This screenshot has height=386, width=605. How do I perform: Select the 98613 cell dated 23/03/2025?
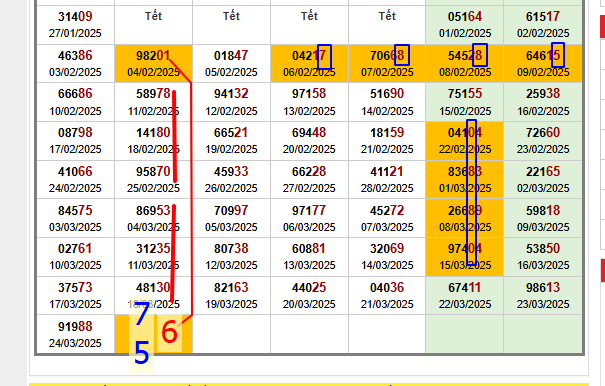pos(543,296)
